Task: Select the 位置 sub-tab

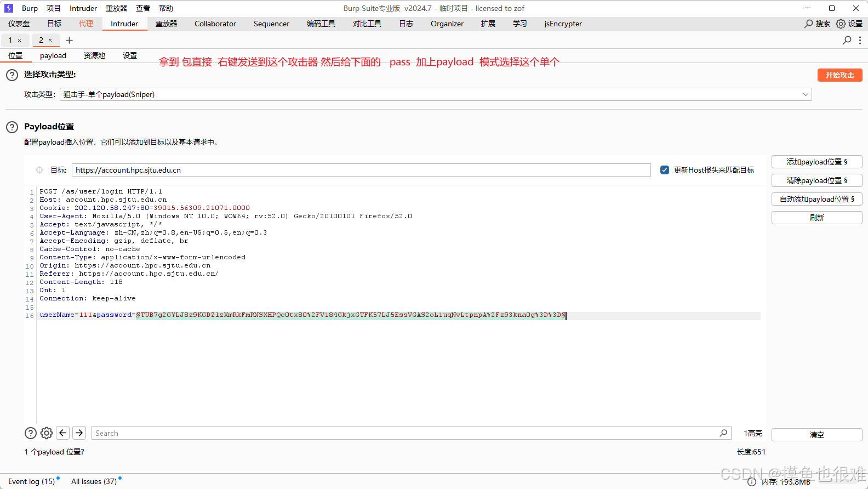Action: tap(16, 55)
